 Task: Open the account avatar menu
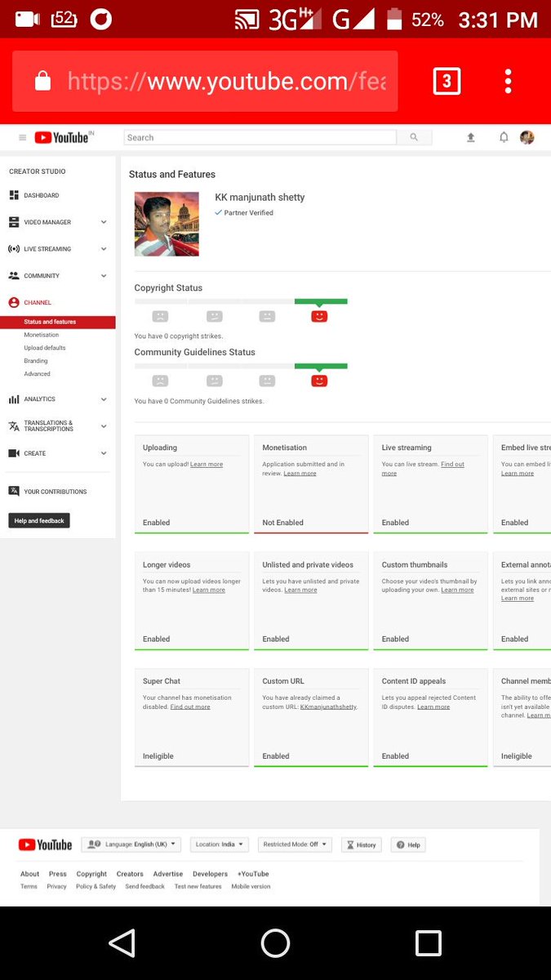[527, 138]
